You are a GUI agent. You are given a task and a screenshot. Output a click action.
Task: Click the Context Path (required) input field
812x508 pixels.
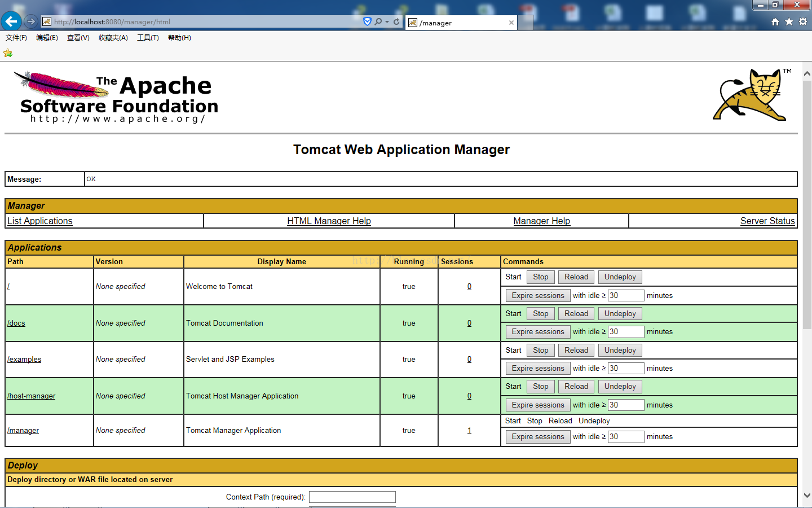point(352,497)
